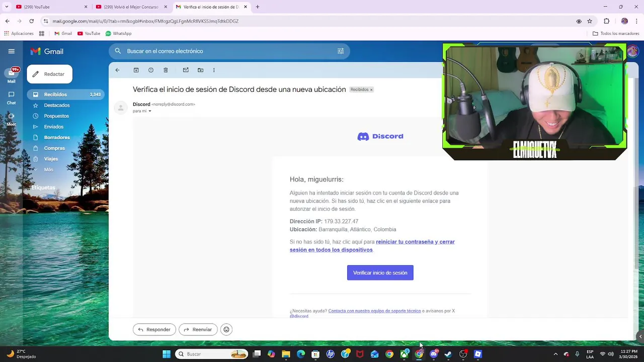The height and width of the screenshot is (362, 644).
Task: Open Meet in left rail
Action: click(11, 119)
